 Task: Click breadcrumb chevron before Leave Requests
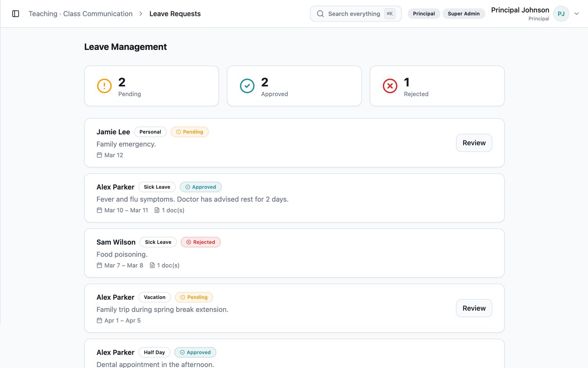141,14
